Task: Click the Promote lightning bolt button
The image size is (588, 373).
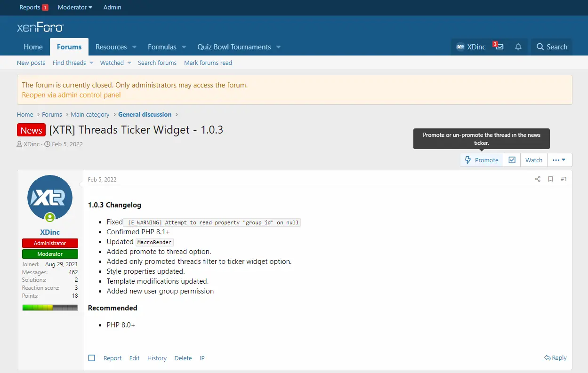Action: tap(481, 160)
